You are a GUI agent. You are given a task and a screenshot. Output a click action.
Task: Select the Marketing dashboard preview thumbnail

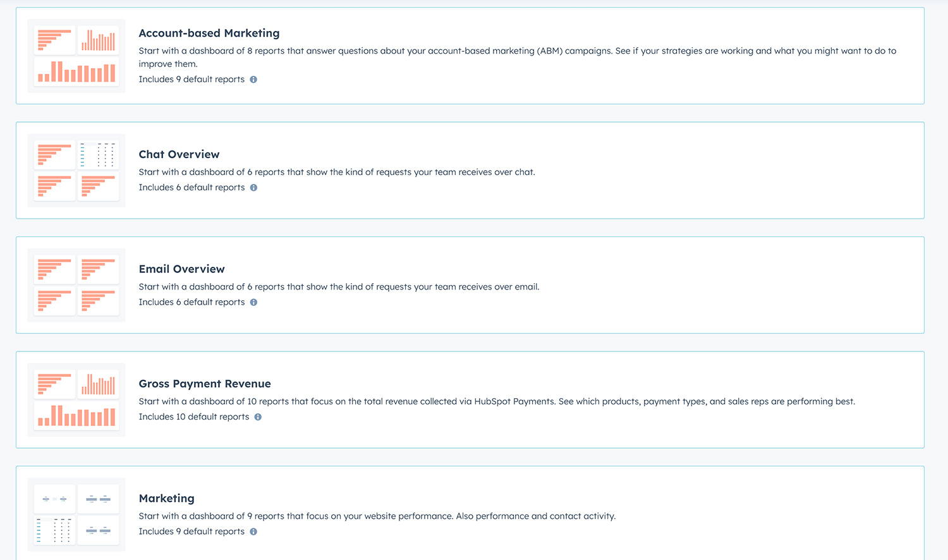pyautogui.click(x=76, y=514)
